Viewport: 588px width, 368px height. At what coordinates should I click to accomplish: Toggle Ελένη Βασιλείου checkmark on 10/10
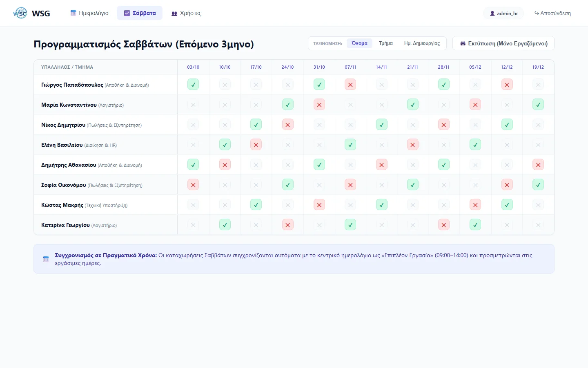225,145
